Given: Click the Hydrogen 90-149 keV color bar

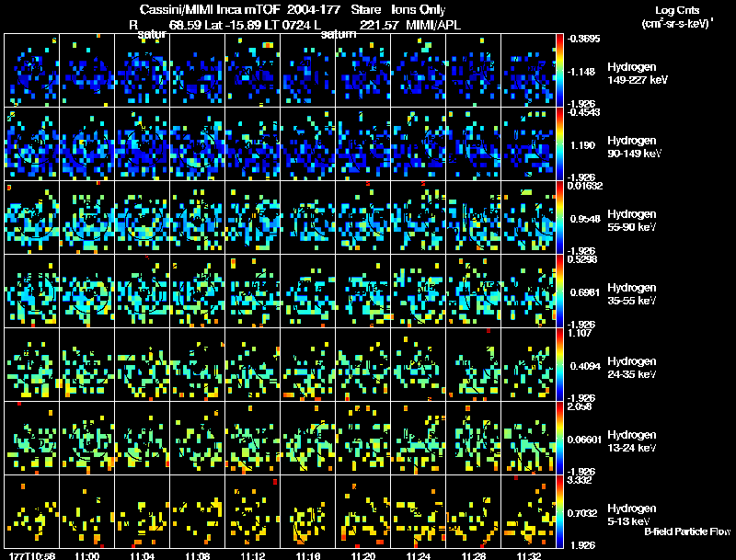Looking at the screenshot, I should coord(559,144).
